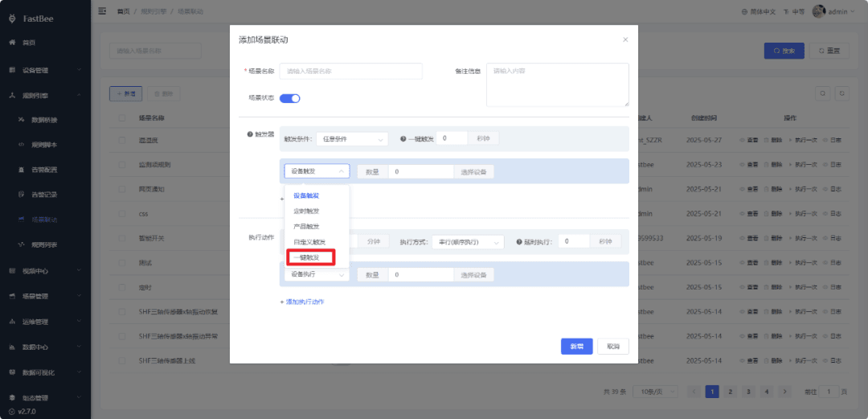The image size is (868, 419).
Task: Collapse the 设备触发 dropdown
Action: tap(317, 171)
